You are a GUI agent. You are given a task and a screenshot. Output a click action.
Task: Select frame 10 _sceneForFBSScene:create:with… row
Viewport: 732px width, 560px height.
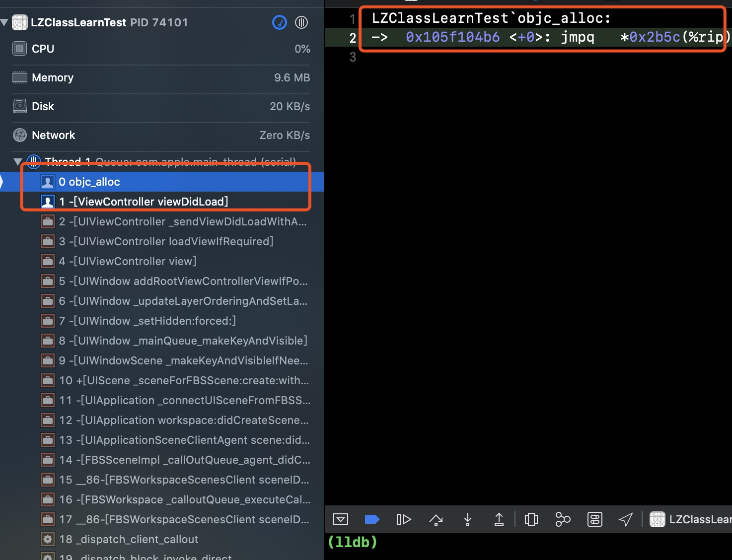tap(162, 380)
